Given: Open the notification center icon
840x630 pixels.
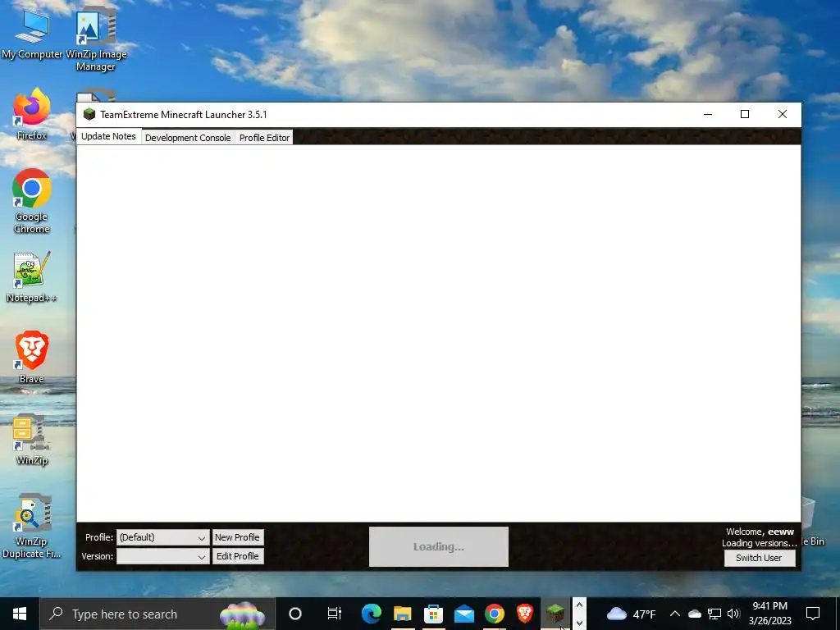Looking at the screenshot, I should 813,614.
